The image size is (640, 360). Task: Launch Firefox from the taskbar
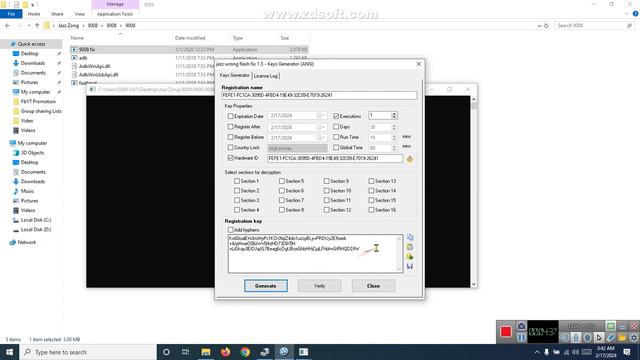pyautogui.click(x=225, y=352)
